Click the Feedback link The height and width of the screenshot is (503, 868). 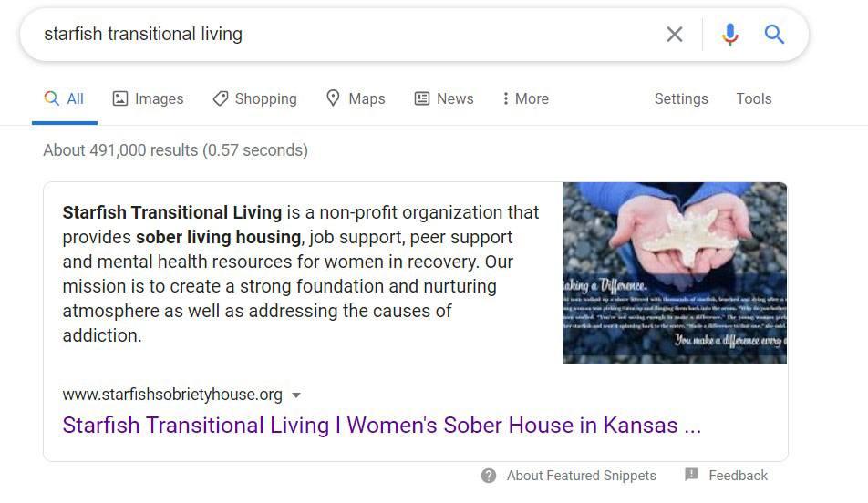(x=738, y=476)
